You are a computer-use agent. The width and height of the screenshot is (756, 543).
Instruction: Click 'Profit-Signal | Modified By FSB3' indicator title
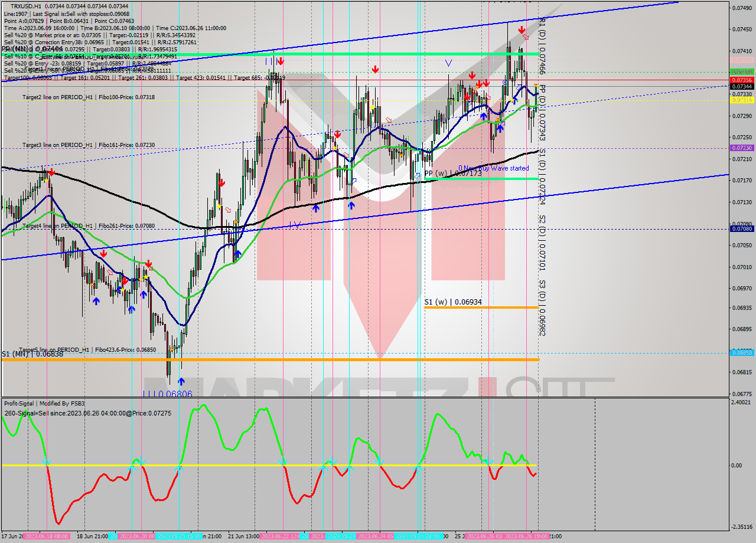coord(44,404)
